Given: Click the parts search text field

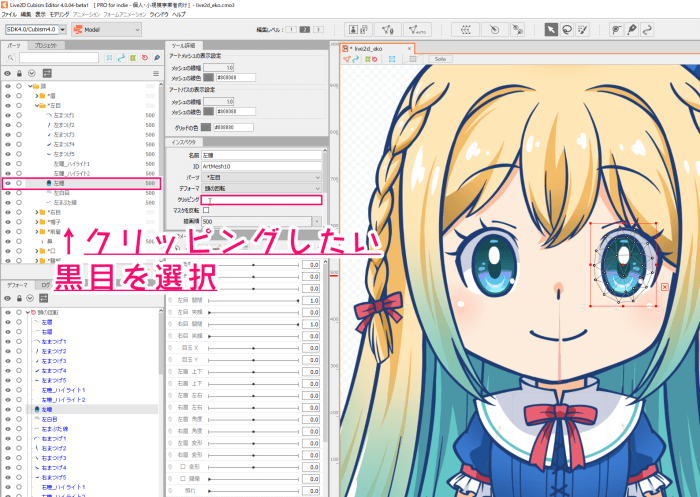Looking at the screenshot, I should pos(58,58).
